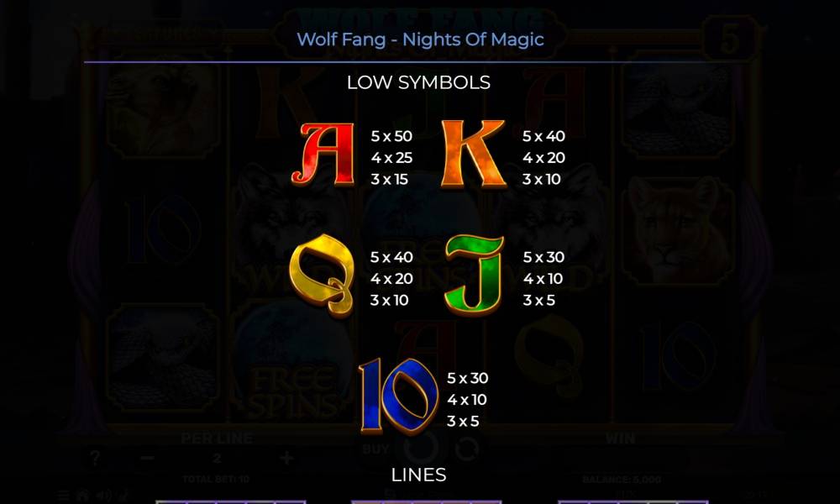Select the yellow Q symbol

(323, 276)
